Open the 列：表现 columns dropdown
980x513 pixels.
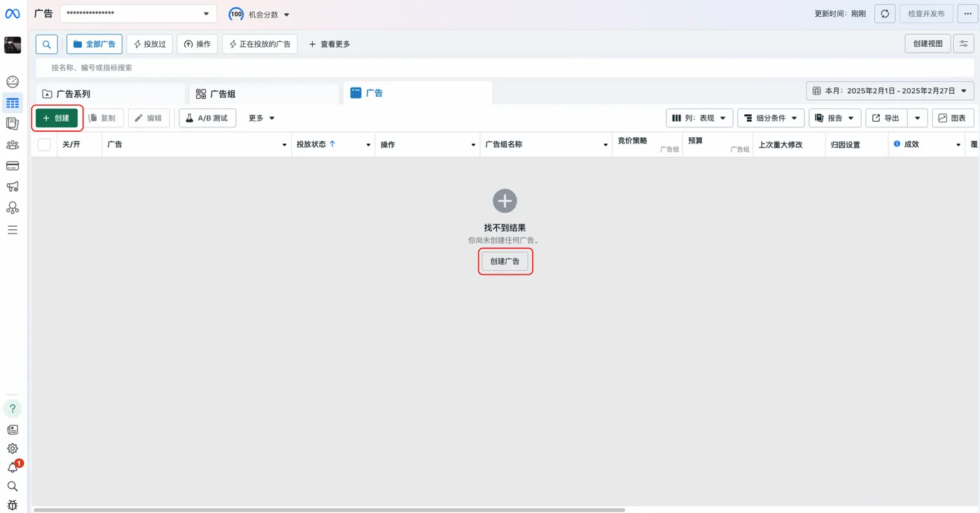click(x=699, y=118)
